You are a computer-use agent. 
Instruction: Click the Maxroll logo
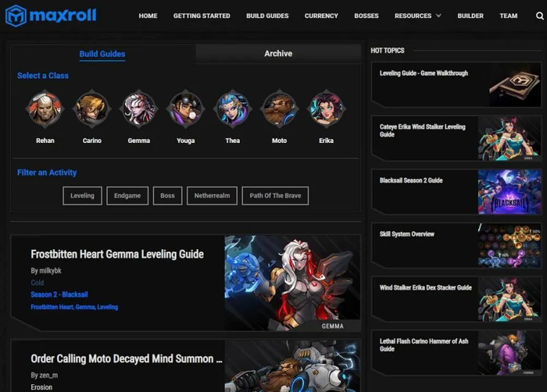51,16
